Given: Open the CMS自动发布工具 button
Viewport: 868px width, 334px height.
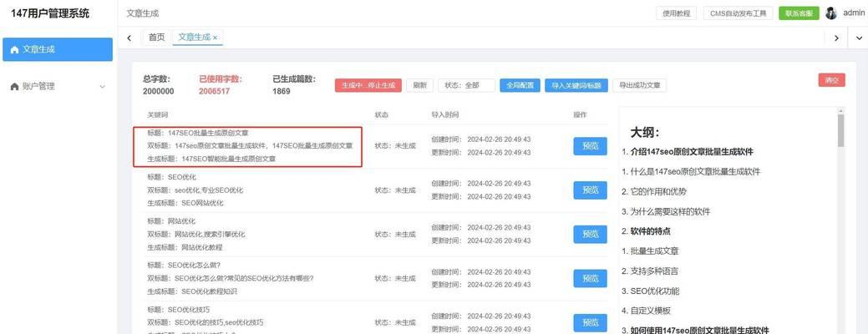Looking at the screenshot, I should coord(738,13).
